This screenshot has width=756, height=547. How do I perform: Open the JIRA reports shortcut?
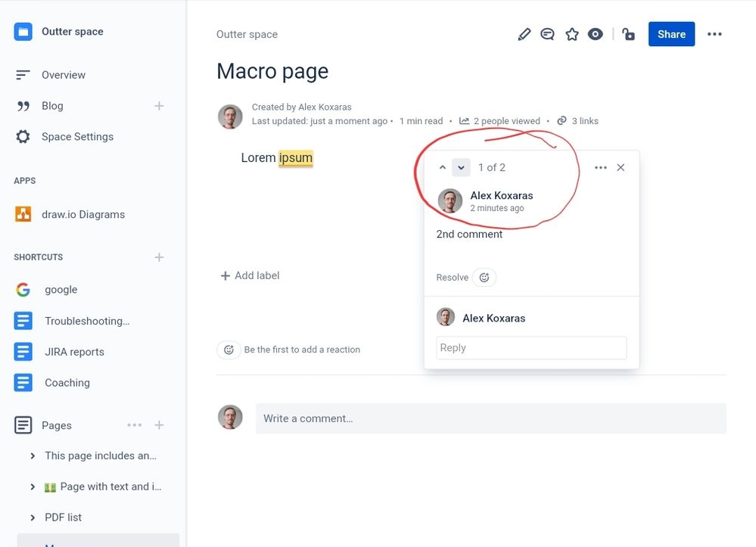(x=74, y=352)
